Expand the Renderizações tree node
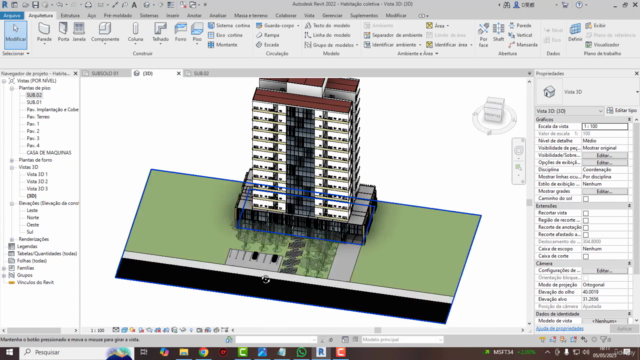Image resolution: width=640 pixels, height=360 pixels. pyautogui.click(x=12, y=239)
